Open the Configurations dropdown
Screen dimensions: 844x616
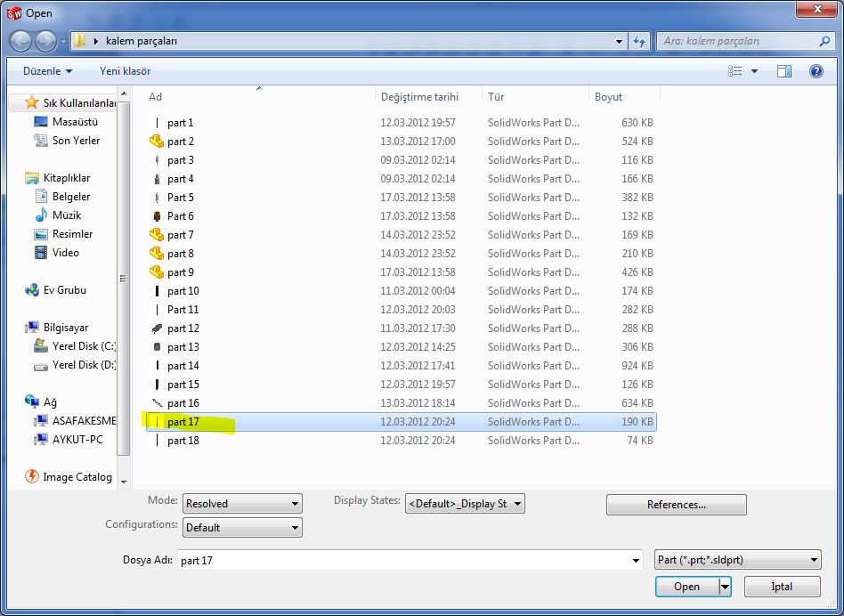point(242,528)
